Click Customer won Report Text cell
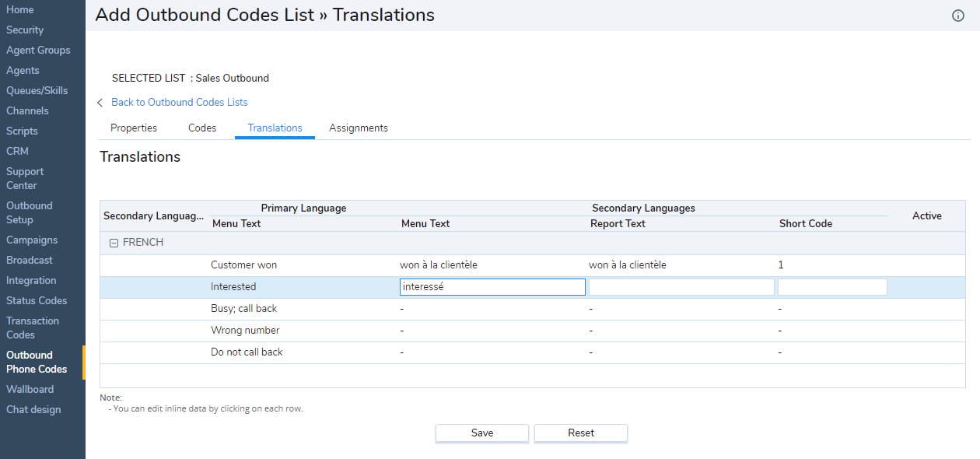The image size is (980, 459). (628, 265)
